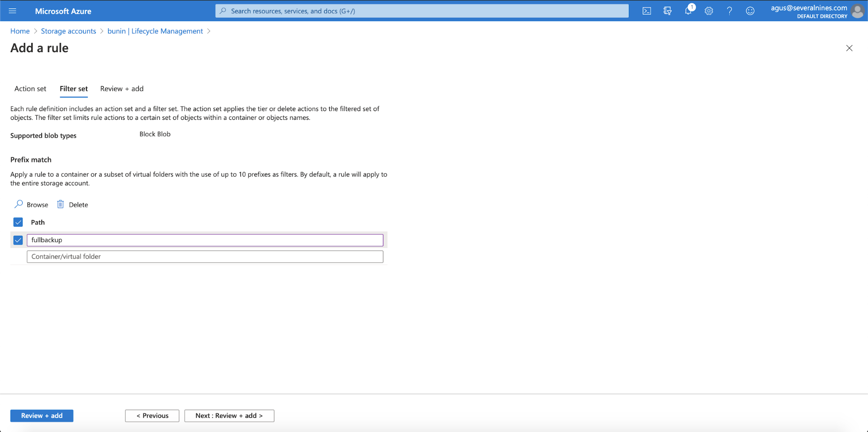Viewport: 868px width, 432px height.
Task: Select the Filter set tab
Action: pos(74,89)
